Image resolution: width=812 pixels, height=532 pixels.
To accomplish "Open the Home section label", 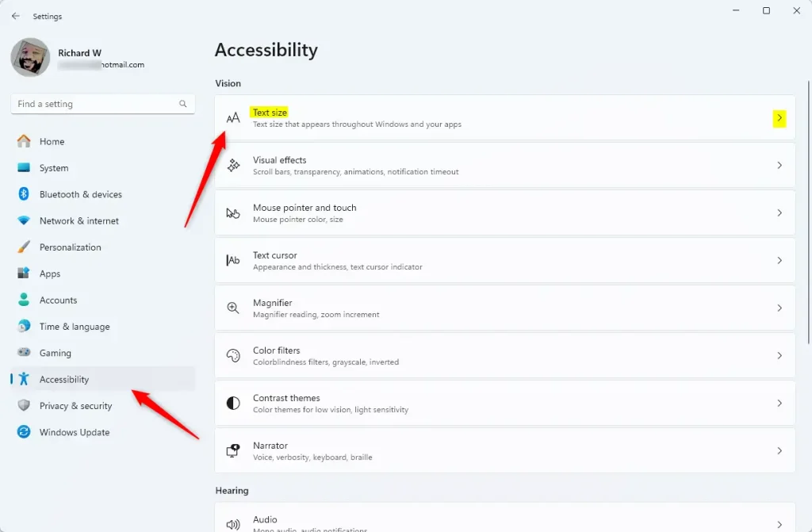I will (52, 141).
